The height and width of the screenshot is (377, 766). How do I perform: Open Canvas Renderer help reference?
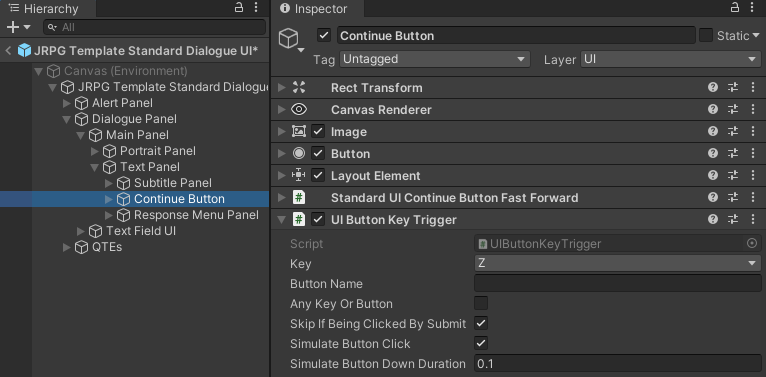[x=713, y=109]
